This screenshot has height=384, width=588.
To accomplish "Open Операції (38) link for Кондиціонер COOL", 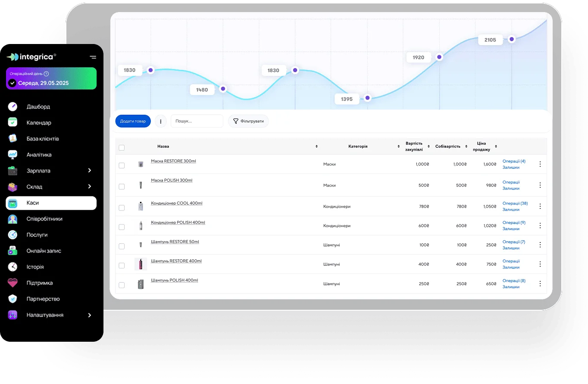I will (515, 203).
